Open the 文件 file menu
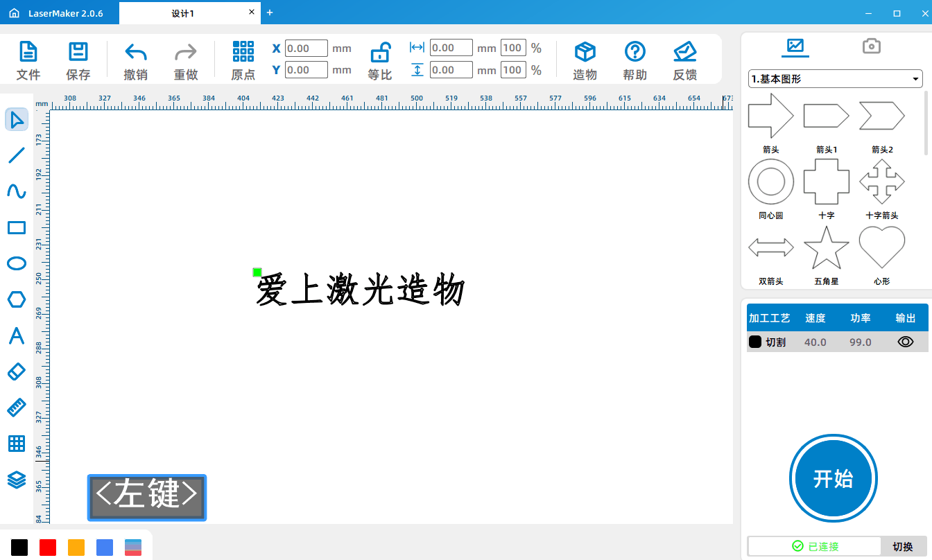932x560 pixels. 28,60
